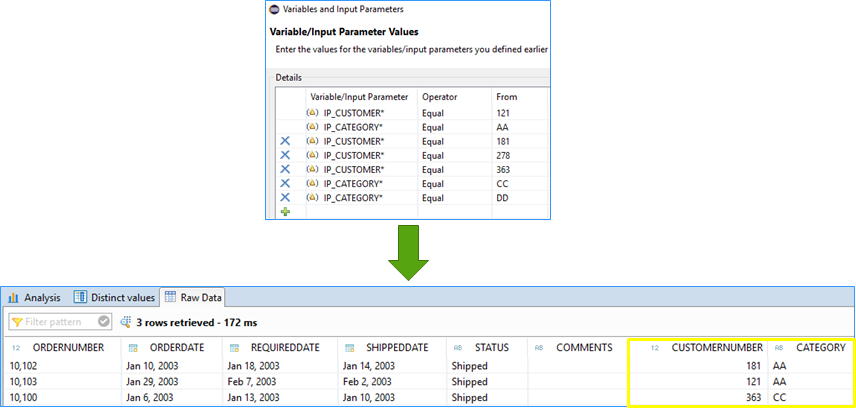Click the rows retrieved icon beside the filter
Screen dimensions: 856x408
125,322
